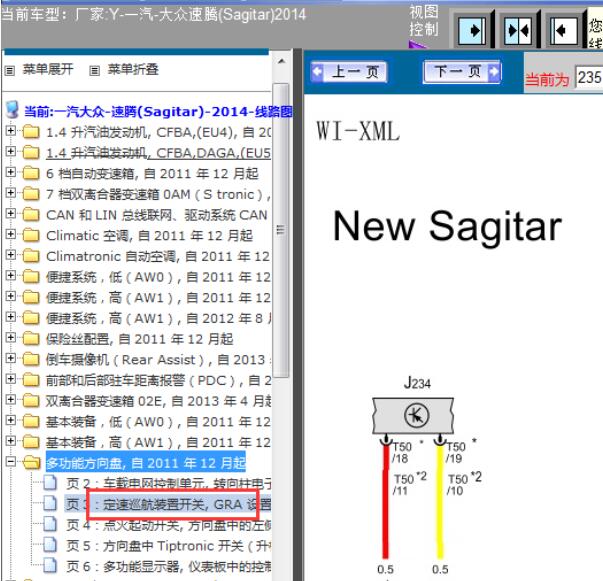Click folder icon of CAN 和 LIN row
Image resolution: width=603 pixels, height=581 pixels.
click(31, 214)
